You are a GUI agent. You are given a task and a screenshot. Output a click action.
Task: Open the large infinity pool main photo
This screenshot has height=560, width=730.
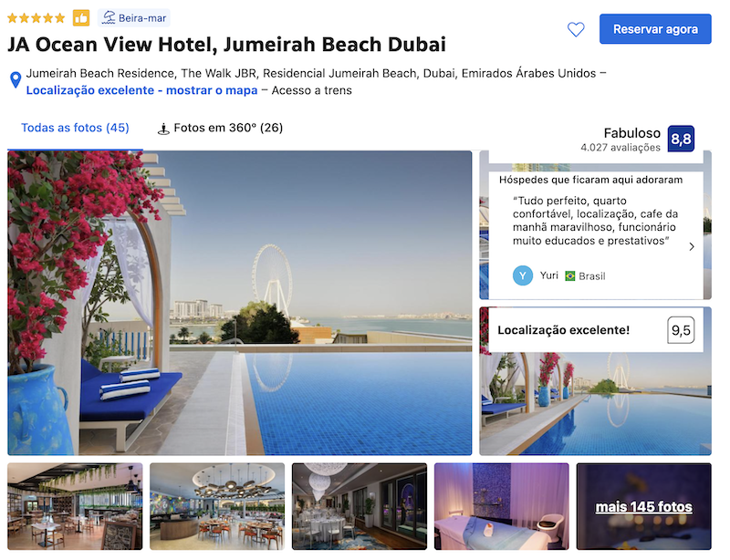[239, 303]
